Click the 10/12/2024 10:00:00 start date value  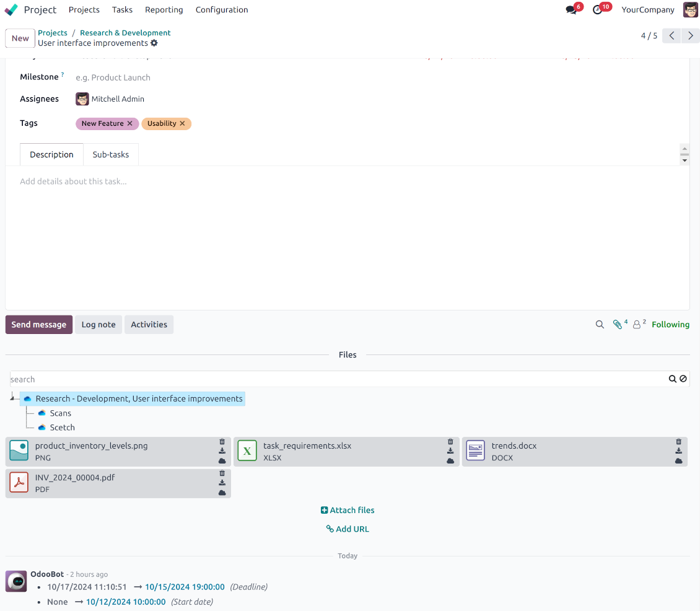(x=126, y=602)
